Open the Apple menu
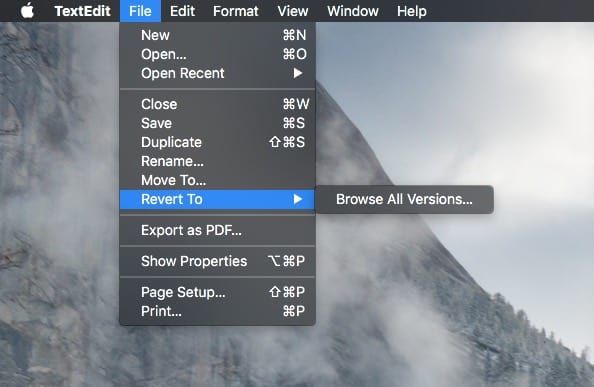This screenshot has width=594, height=387. [x=27, y=11]
